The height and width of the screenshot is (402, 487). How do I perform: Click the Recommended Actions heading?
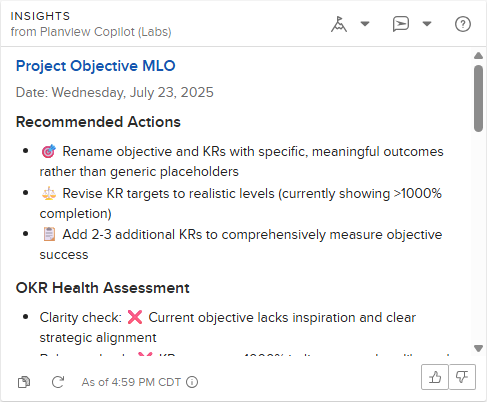(x=98, y=122)
